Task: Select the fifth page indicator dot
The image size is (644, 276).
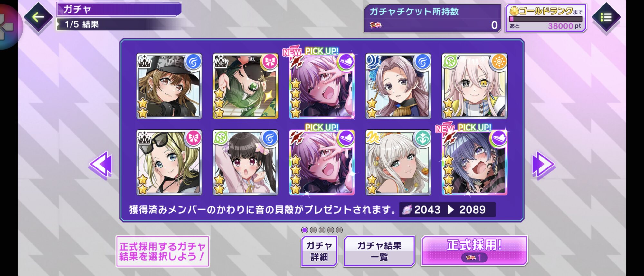Action: [x=339, y=230]
